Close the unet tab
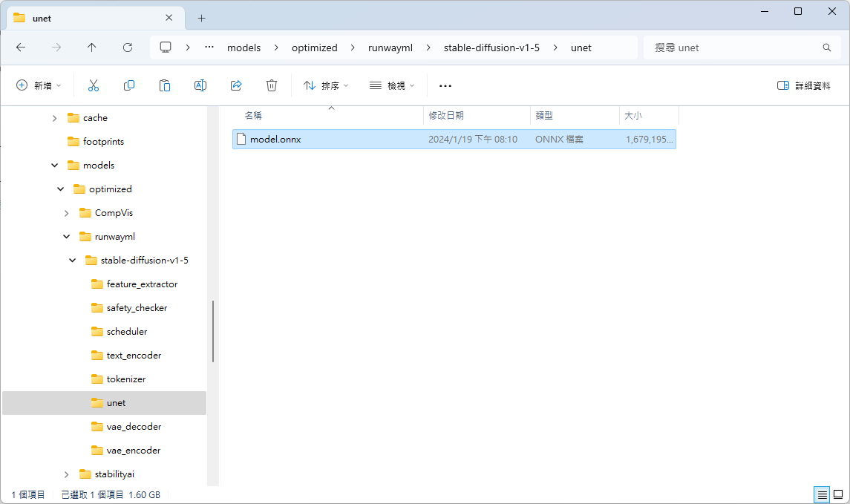The height and width of the screenshot is (504, 850). [x=169, y=18]
